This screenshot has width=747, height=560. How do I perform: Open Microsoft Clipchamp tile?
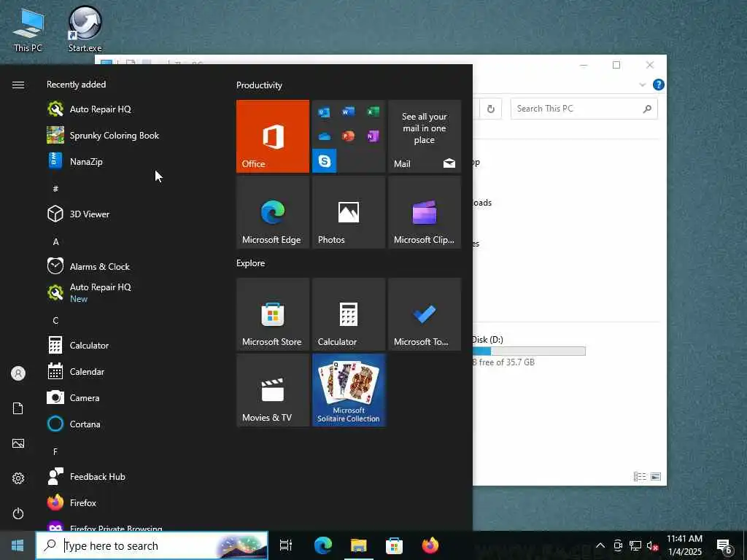click(424, 212)
